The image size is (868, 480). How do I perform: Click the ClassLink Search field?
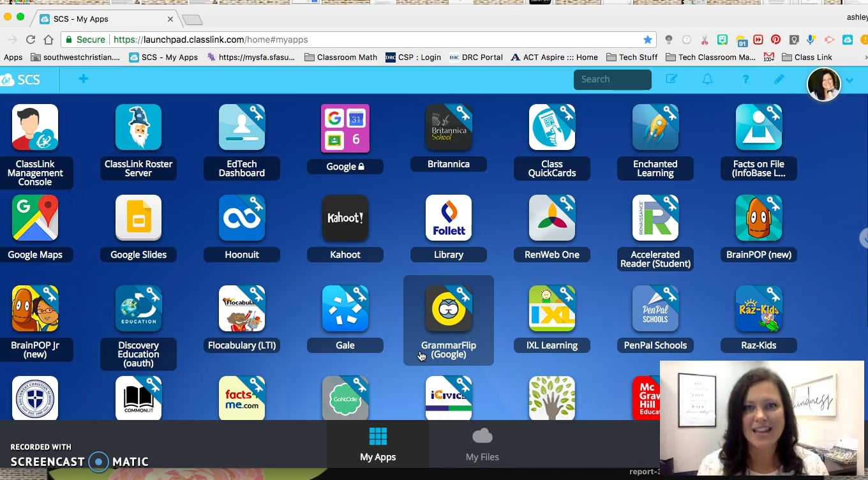(613, 79)
